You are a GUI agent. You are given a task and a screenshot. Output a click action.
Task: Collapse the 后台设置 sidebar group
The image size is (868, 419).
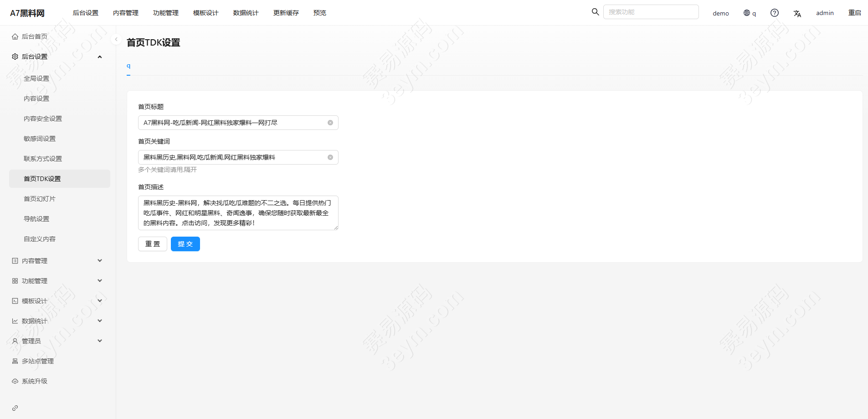pos(100,57)
